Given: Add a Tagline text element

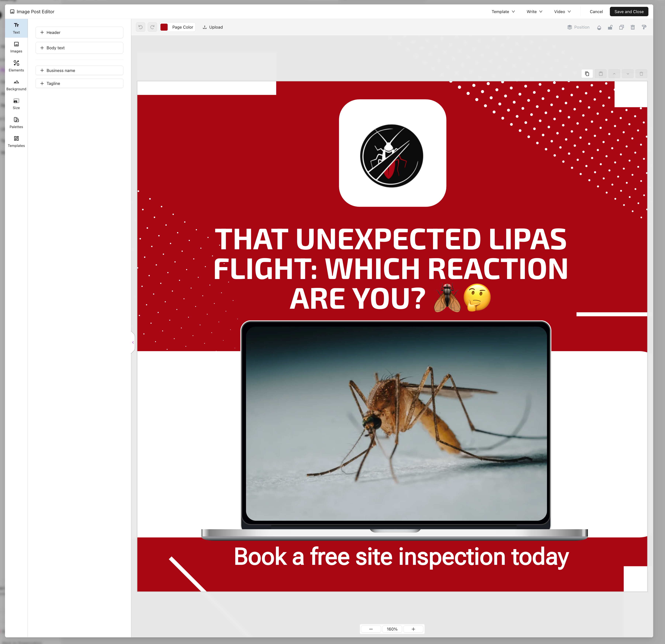Looking at the screenshot, I should point(79,84).
